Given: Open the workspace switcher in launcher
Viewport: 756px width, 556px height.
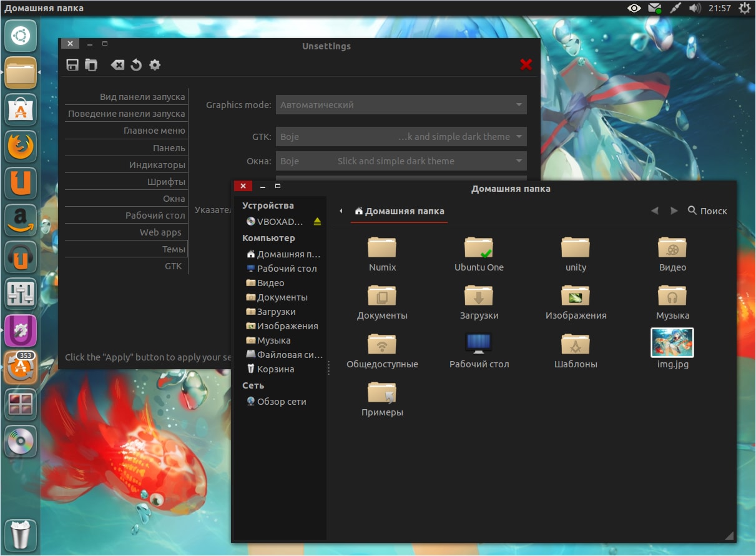Looking at the screenshot, I should (21, 405).
